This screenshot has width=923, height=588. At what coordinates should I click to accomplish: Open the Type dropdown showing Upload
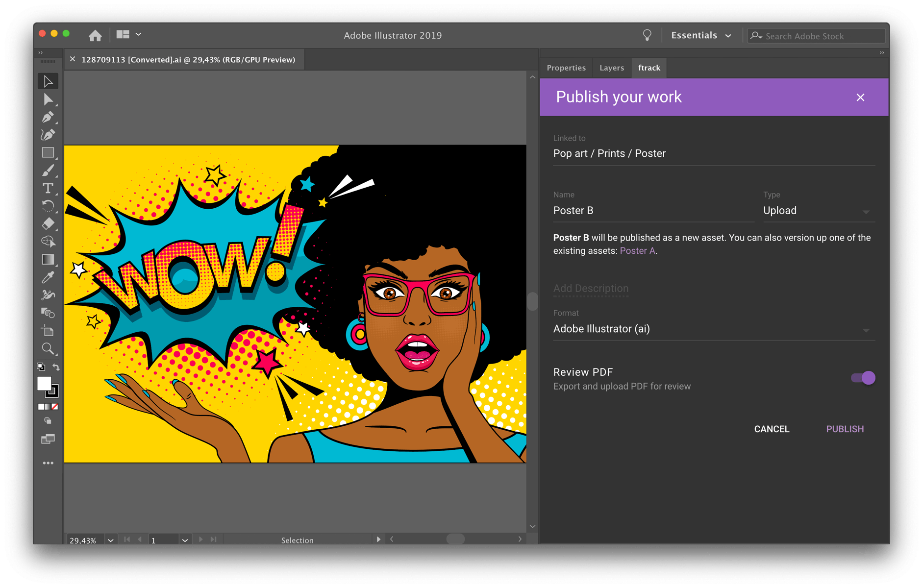[x=817, y=210]
